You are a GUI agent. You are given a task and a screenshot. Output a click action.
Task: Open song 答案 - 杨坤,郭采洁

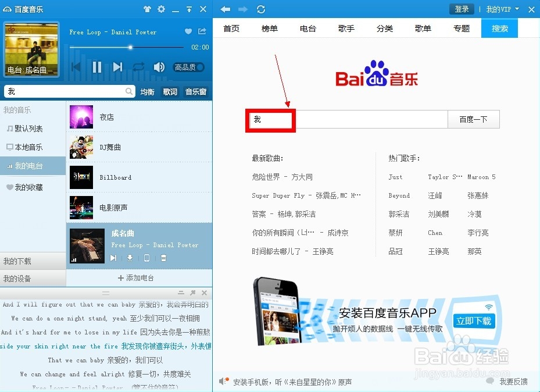click(284, 214)
